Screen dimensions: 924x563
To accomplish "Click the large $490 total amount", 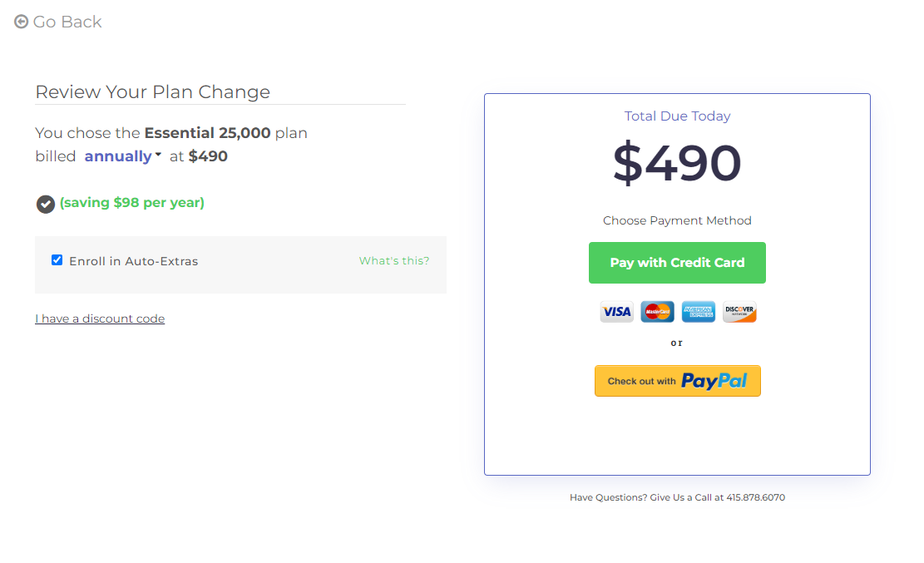I will tap(677, 163).
